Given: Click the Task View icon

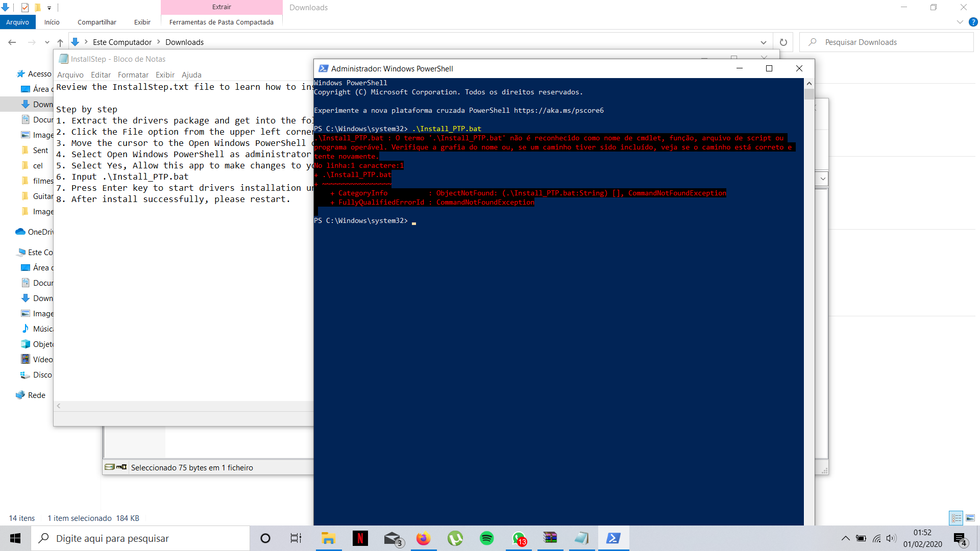Looking at the screenshot, I should tap(296, 538).
